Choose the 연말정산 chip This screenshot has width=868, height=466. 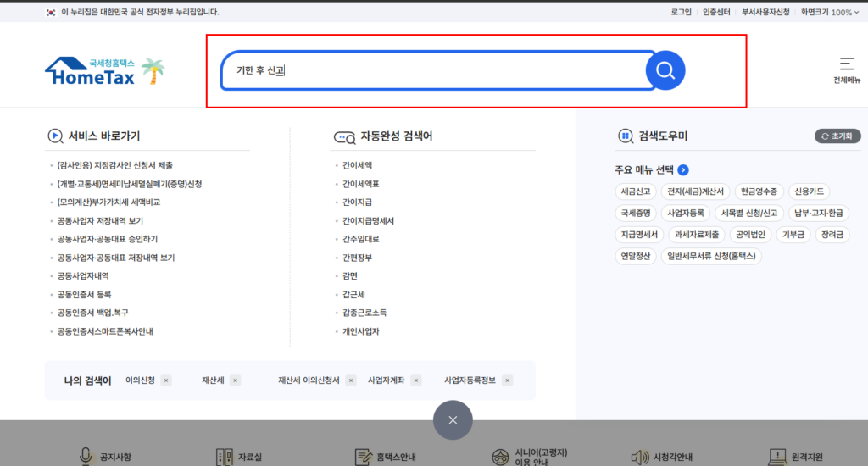pos(636,256)
